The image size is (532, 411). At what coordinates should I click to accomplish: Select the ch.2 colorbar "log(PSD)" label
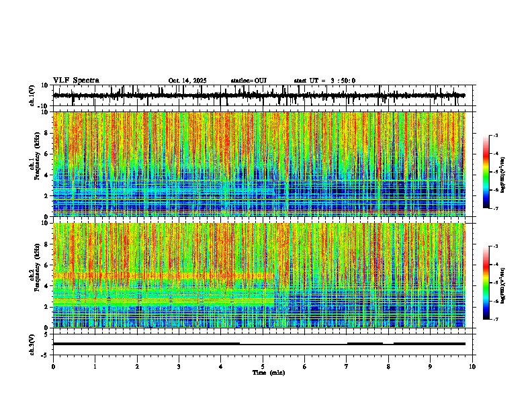tap(503, 286)
